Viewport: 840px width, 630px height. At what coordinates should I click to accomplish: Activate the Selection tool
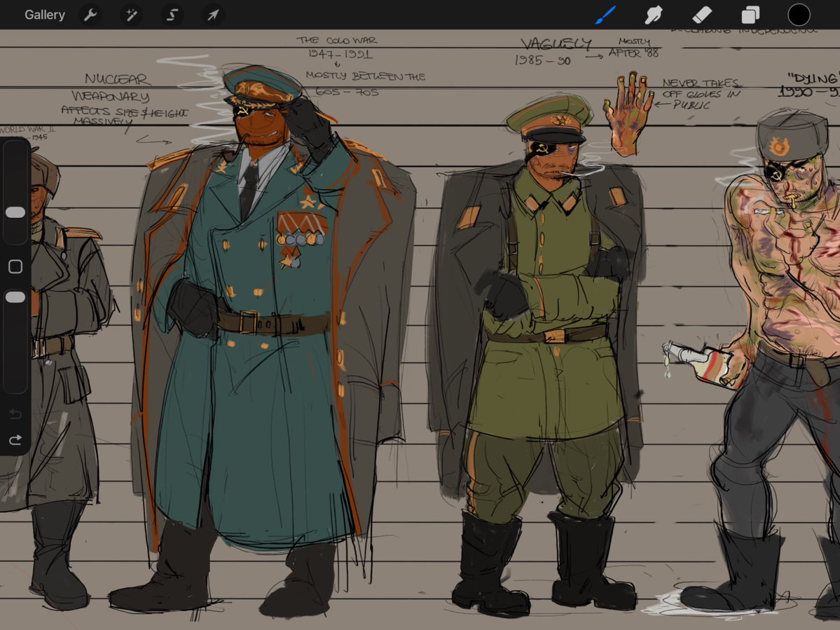point(172,15)
